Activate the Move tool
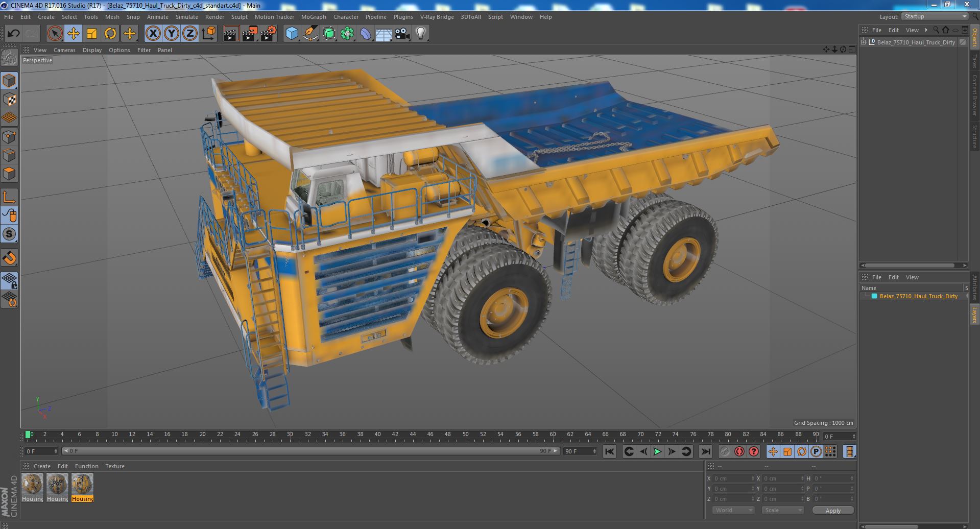Screen dimensions: 980x529 pyautogui.click(x=73, y=34)
